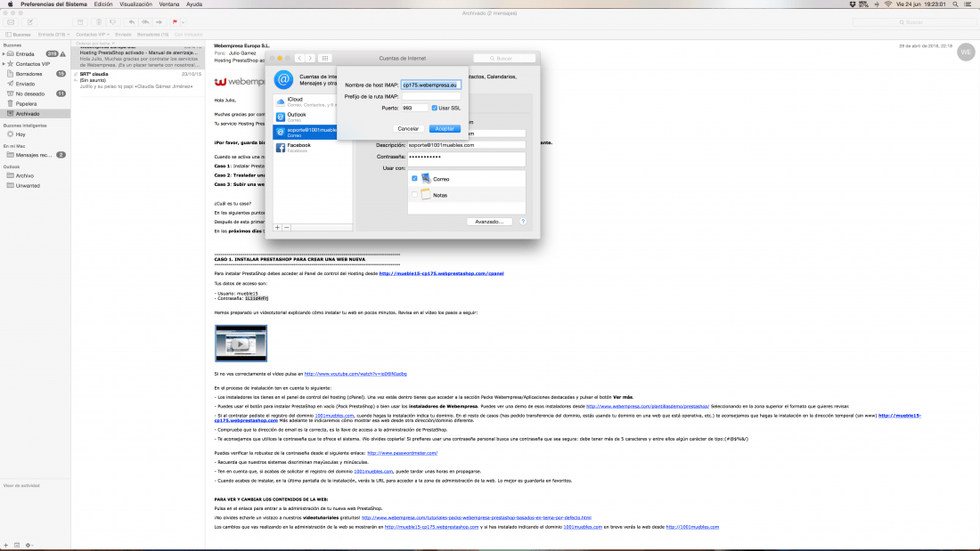The height and width of the screenshot is (551, 980).
Task: Click Dropbox icon in menu bar
Action: pyautogui.click(x=853, y=4)
